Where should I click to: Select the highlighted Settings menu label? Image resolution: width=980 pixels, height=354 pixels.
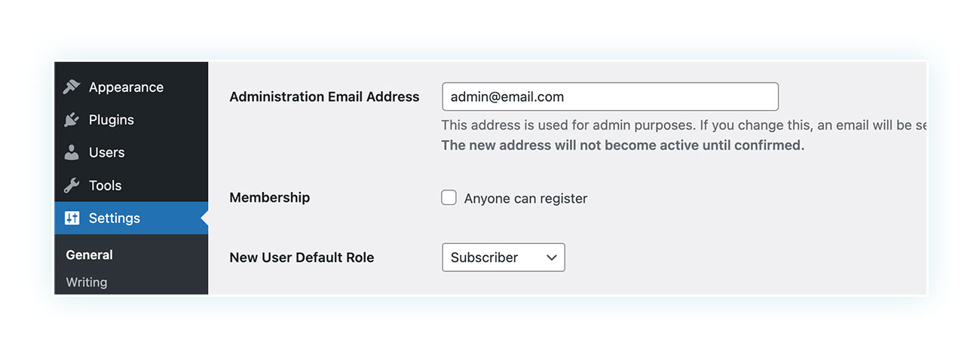(115, 218)
